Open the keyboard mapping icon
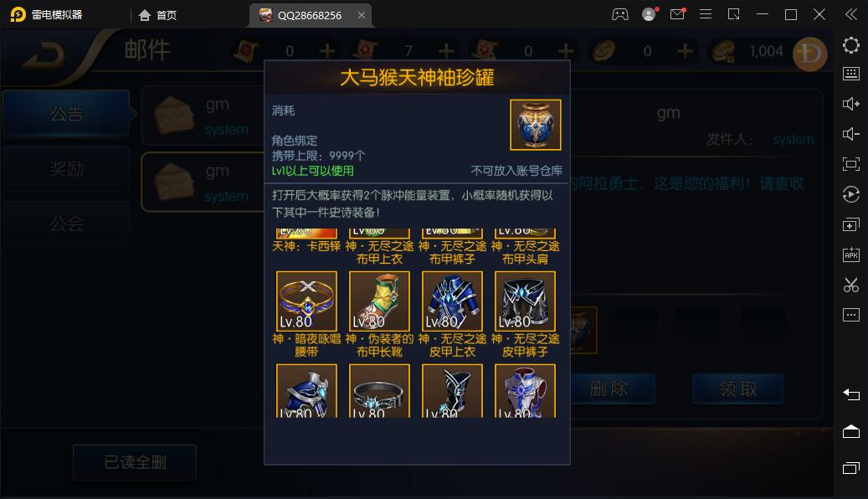 click(850, 74)
